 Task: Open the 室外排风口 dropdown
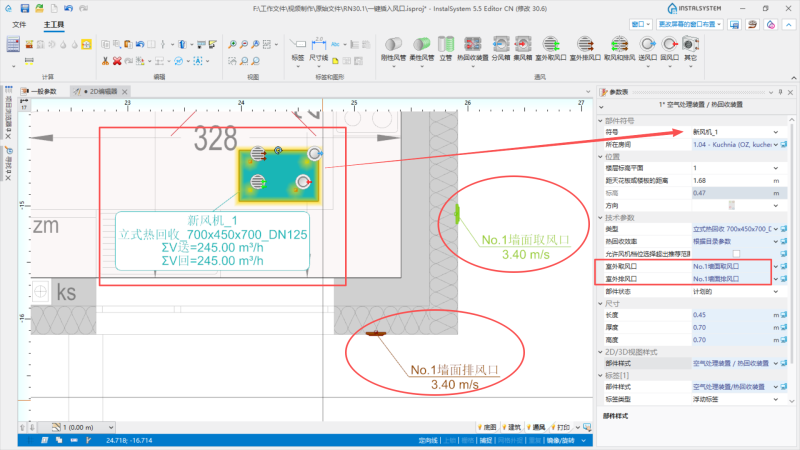tap(776, 279)
